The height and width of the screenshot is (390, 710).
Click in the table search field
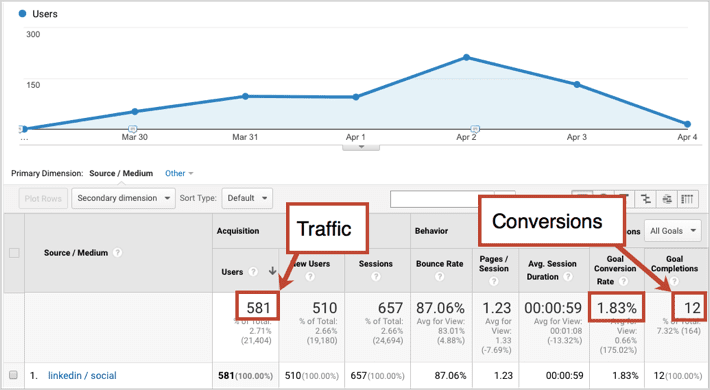click(442, 199)
